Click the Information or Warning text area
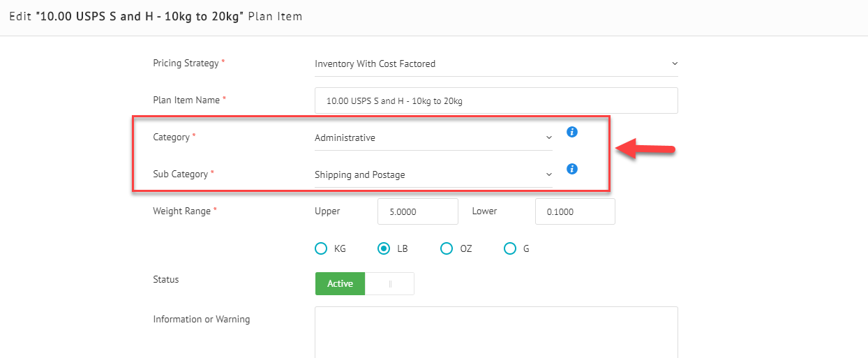 coord(495,332)
